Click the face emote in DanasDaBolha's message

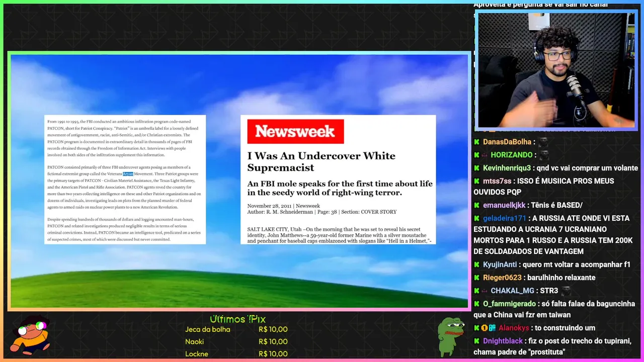543,142
